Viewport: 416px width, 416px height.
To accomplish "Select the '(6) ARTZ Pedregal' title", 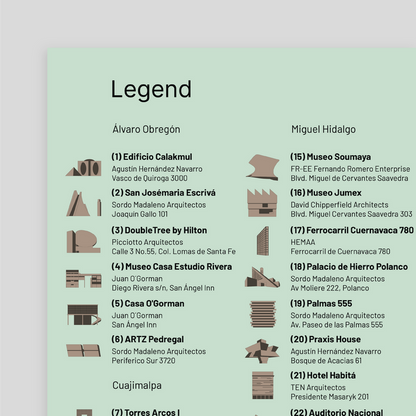I will point(148,339).
